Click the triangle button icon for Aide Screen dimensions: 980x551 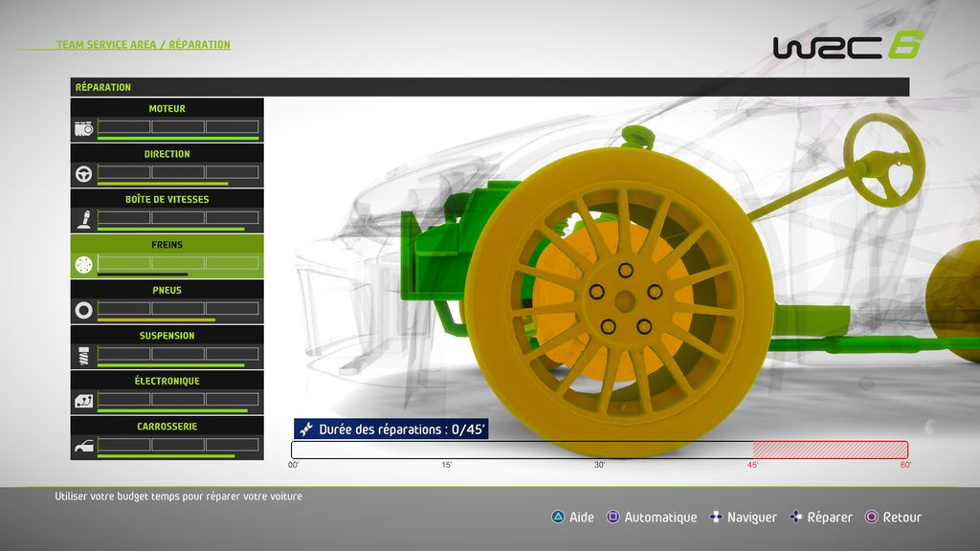tap(558, 517)
